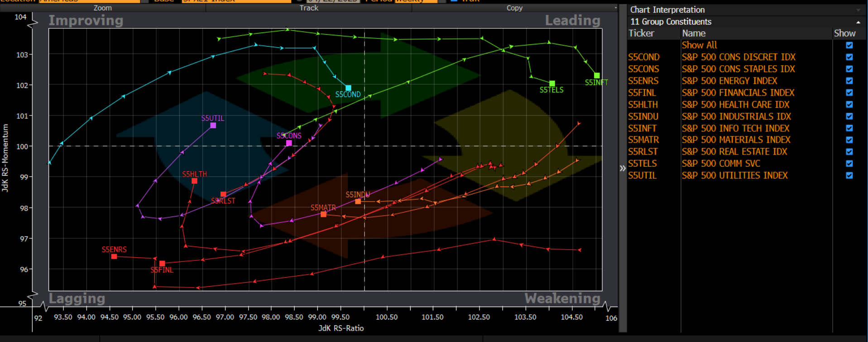Click the S5UTIL purple square marker
Image resolution: width=868 pixels, height=342 pixels.
point(213,125)
